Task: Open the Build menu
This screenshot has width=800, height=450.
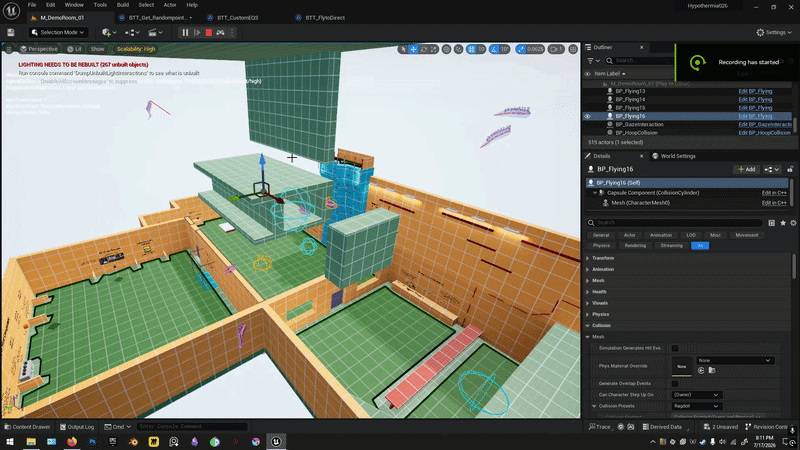Action: tap(123, 5)
